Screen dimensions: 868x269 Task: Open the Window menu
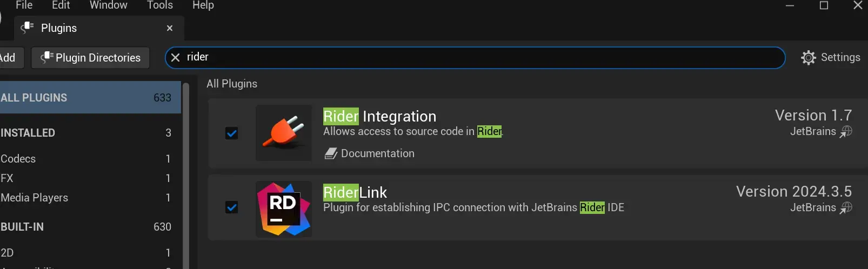[x=108, y=5]
